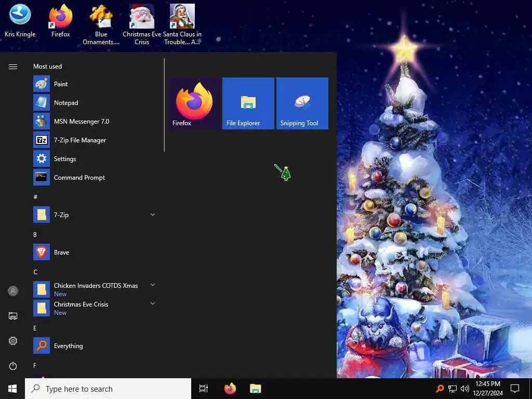The image size is (532, 399).
Task: Open Chicken Invaders COTDS Xmas folder entry
Action: tap(95, 289)
